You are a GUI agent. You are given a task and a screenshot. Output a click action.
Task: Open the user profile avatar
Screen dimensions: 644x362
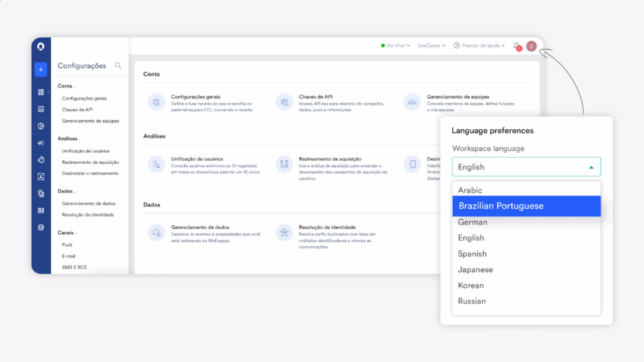[x=531, y=46]
